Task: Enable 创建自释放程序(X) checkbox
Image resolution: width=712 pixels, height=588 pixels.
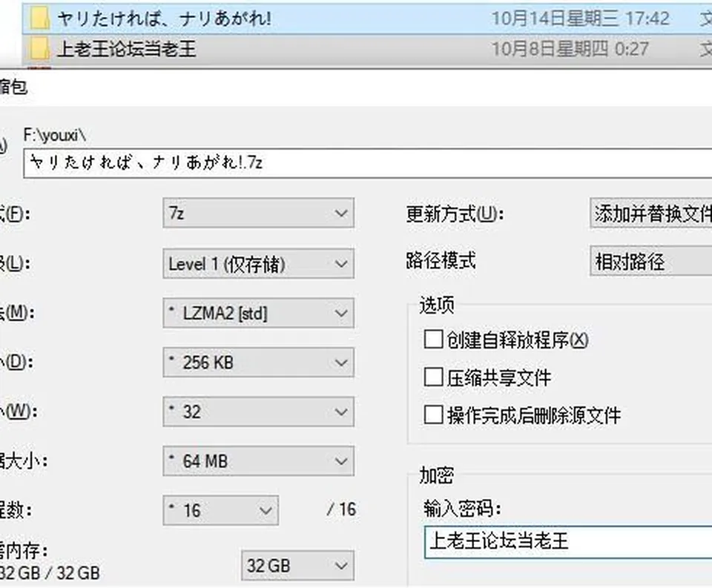Action: [x=433, y=339]
